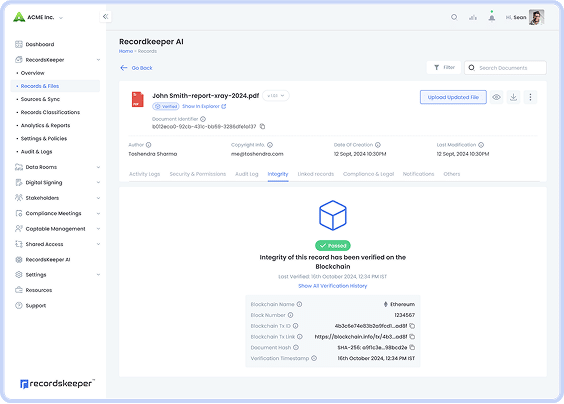Image resolution: width=564 pixels, height=404 pixels.
Task: Copy the document identifier
Action: coord(263,126)
